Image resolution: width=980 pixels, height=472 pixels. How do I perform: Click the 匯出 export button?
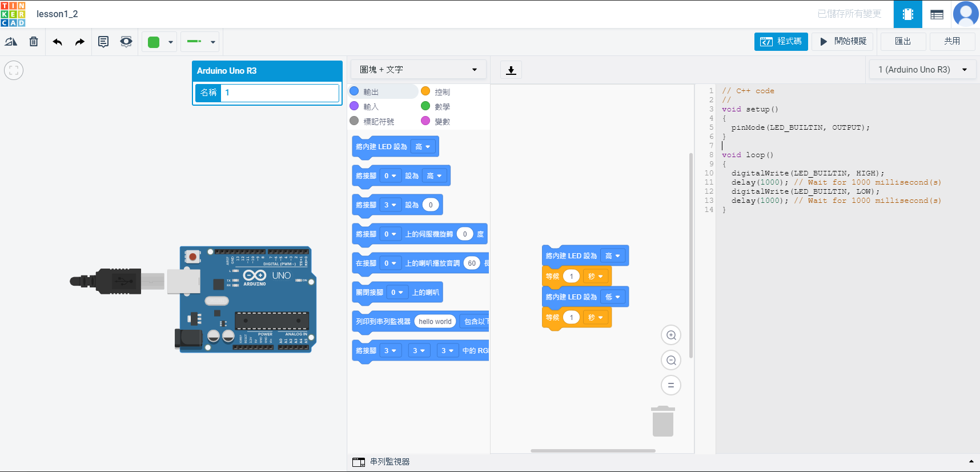(903, 42)
